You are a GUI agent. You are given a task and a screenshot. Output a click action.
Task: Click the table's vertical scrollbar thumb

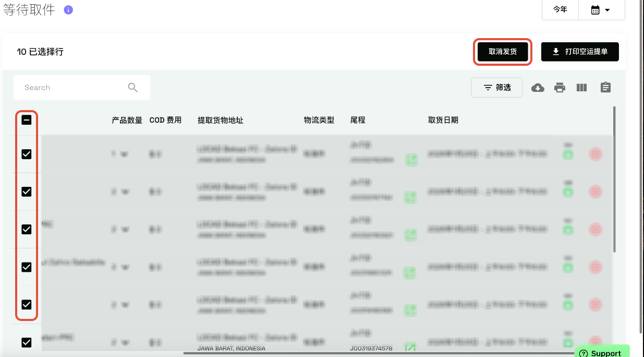pos(614,179)
